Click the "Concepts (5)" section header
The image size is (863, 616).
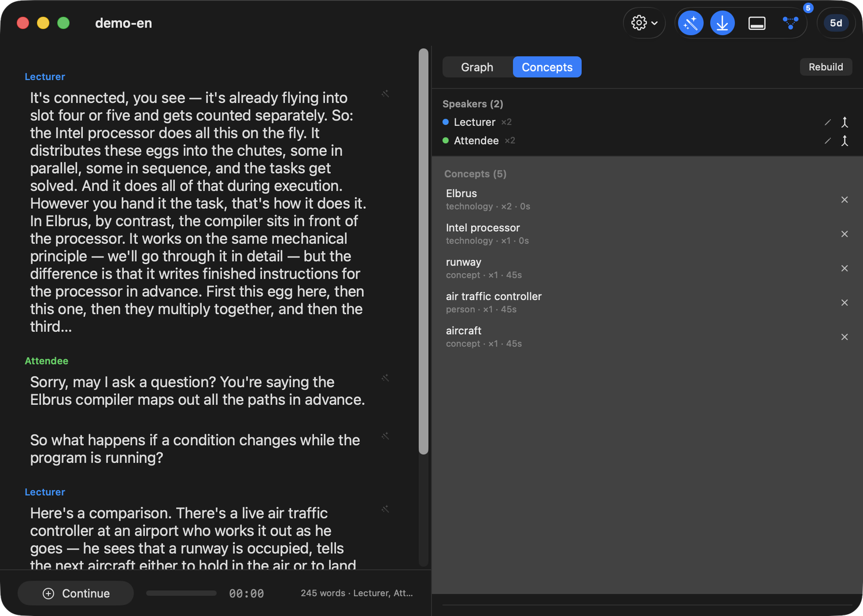point(475,174)
